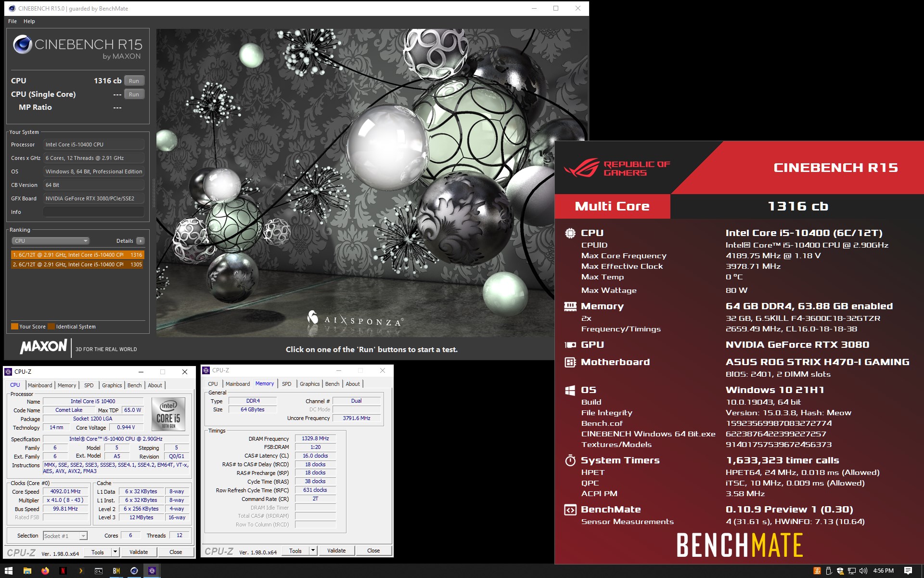Switch to Cinebench via taskbar icon
This screenshot has height=578, width=924.
pos(134,571)
